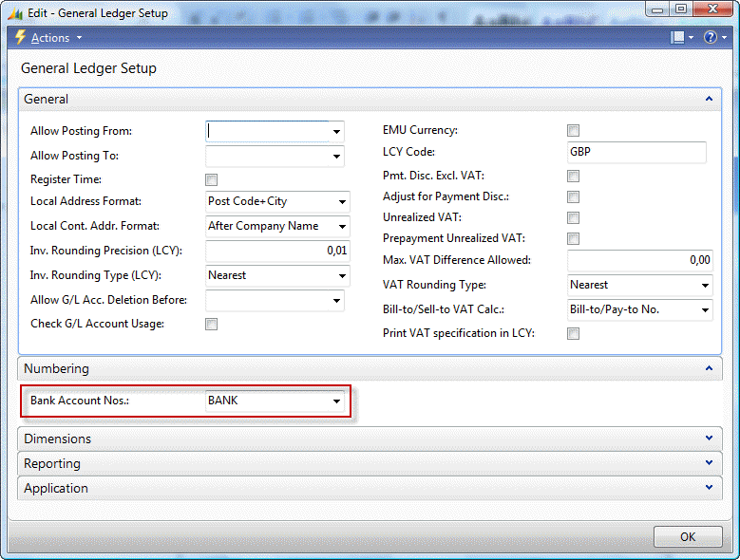Open Inv. Rounding Type (LCY) dropdown
This screenshot has width=740, height=560.
pos(342,276)
